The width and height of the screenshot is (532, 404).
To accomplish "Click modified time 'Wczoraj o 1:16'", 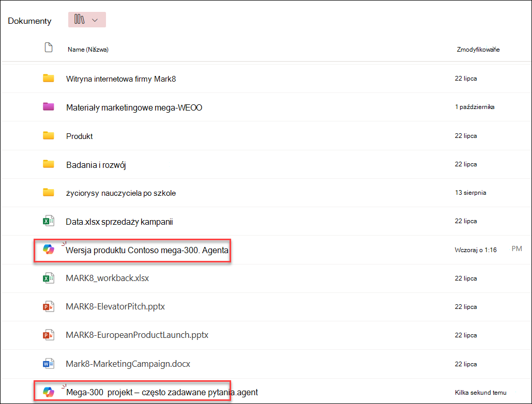I will pyautogui.click(x=476, y=250).
